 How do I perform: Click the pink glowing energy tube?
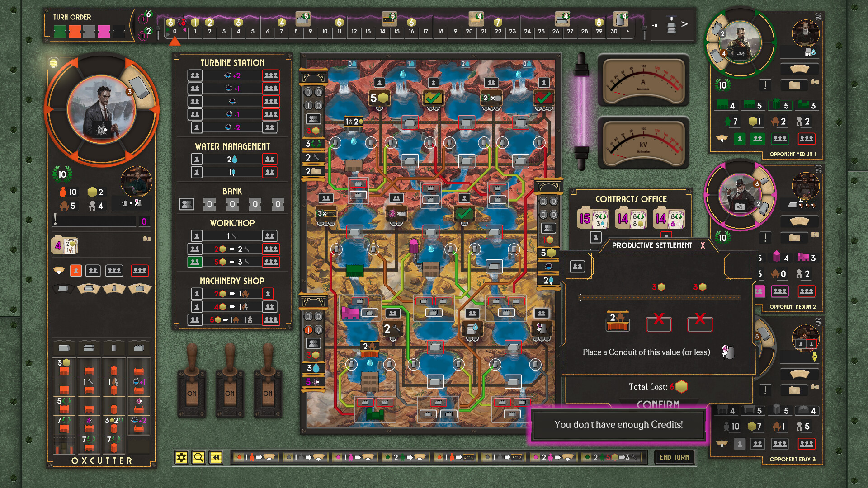[581, 111]
